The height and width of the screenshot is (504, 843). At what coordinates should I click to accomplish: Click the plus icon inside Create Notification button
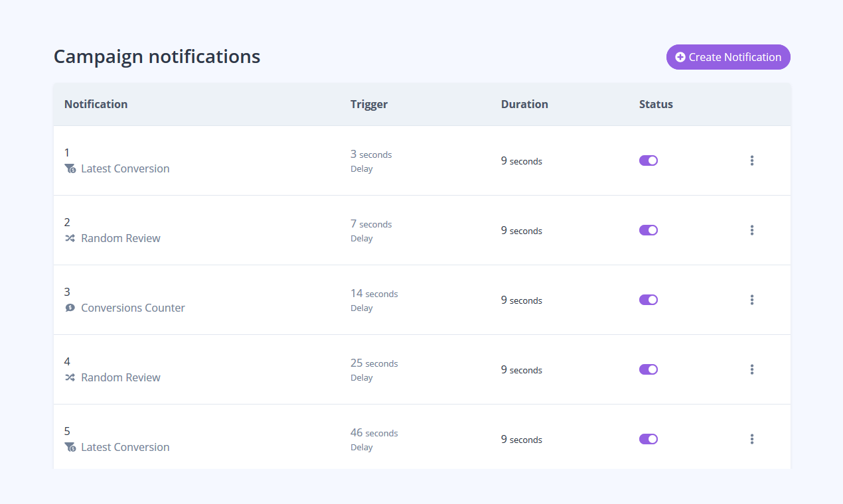(680, 57)
